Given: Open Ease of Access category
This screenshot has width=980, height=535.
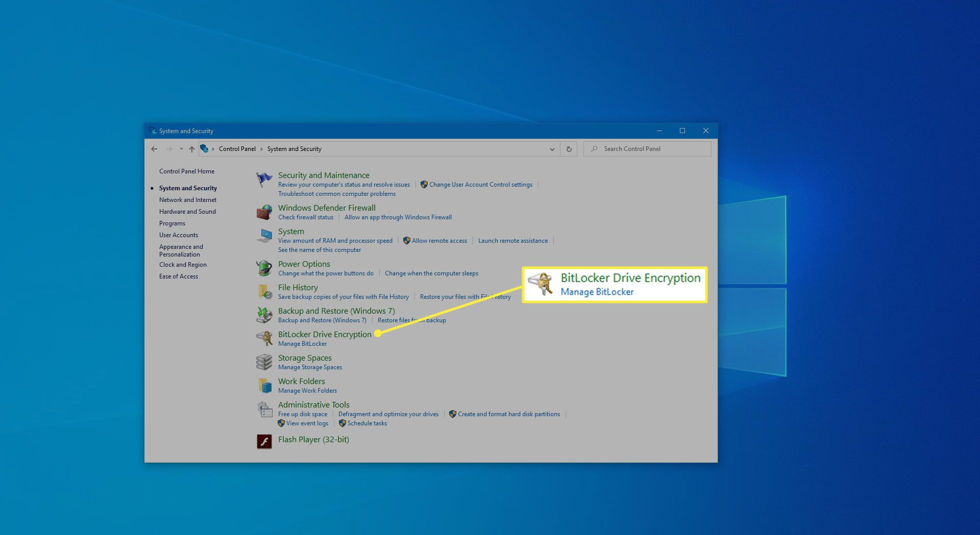Looking at the screenshot, I should 179,276.
